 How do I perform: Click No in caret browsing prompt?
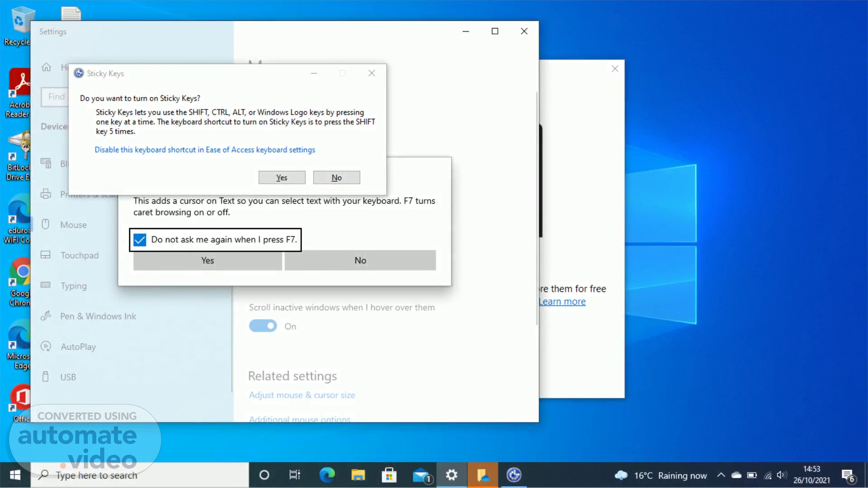coord(360,260)
